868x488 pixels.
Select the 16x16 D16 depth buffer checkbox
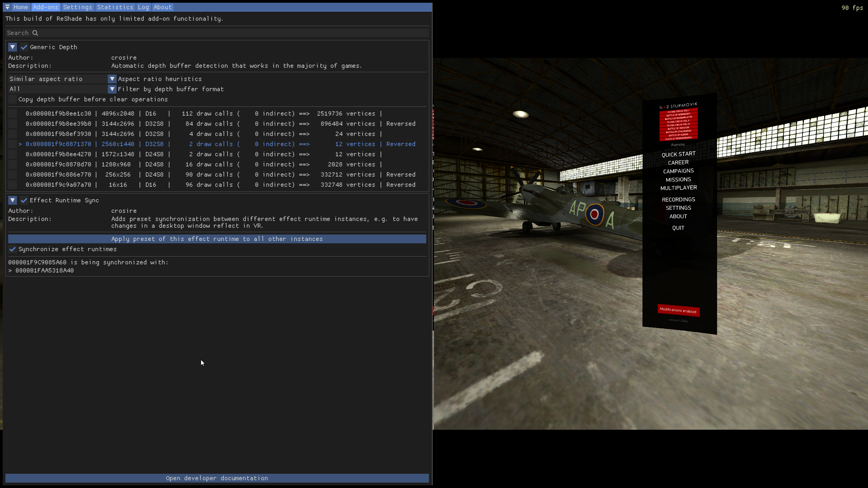click(13, 185)
